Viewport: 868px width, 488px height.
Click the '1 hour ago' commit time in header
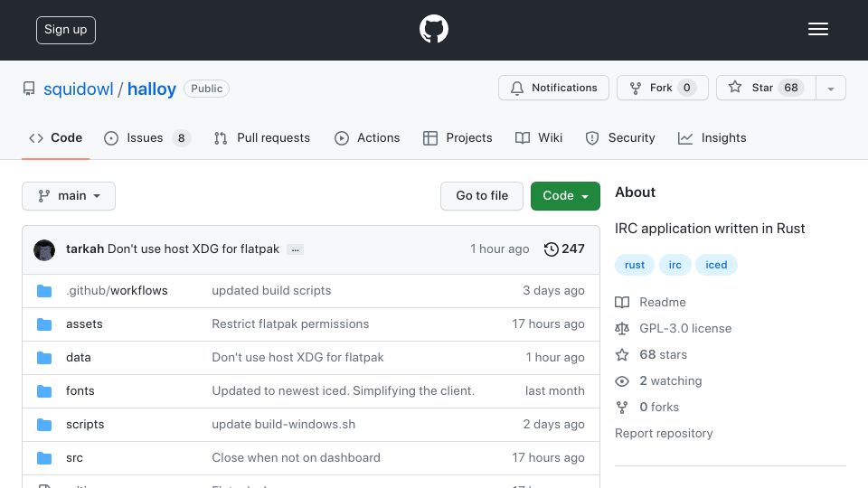499,249
